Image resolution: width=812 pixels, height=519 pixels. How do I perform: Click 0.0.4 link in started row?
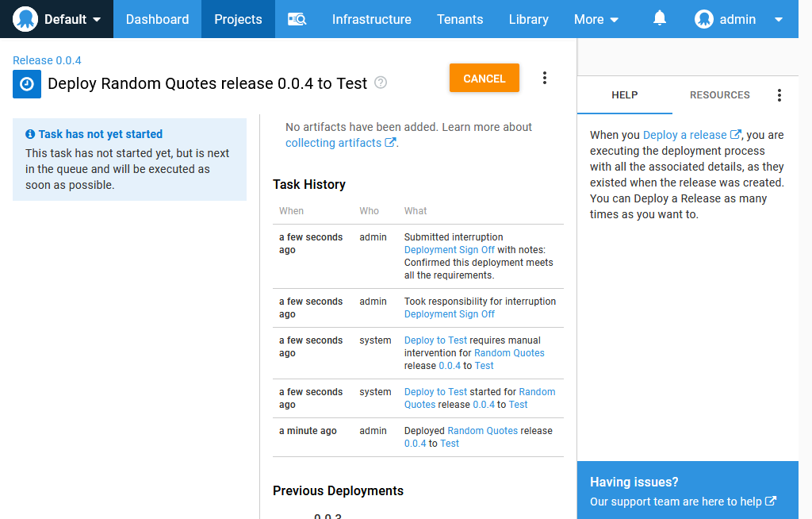pos(484,405)
